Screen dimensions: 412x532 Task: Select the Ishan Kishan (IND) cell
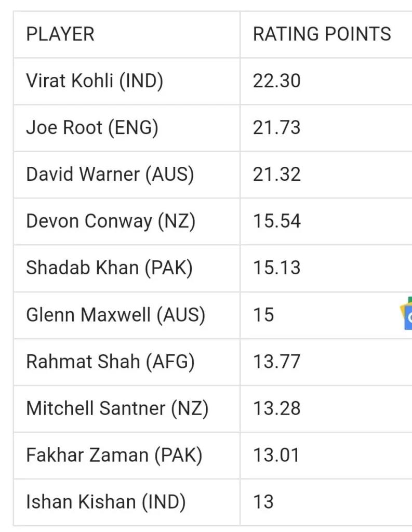(105, 502)
